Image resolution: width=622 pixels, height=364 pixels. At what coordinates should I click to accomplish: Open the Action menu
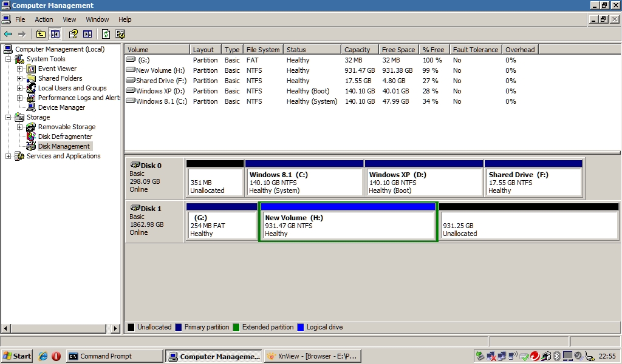point(44,19)
